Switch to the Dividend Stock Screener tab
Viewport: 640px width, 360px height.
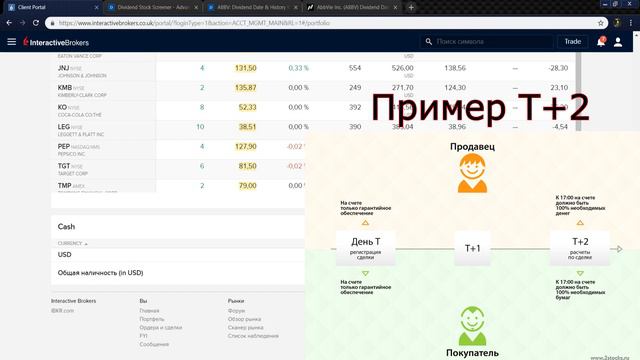click(x=152, y=7)
